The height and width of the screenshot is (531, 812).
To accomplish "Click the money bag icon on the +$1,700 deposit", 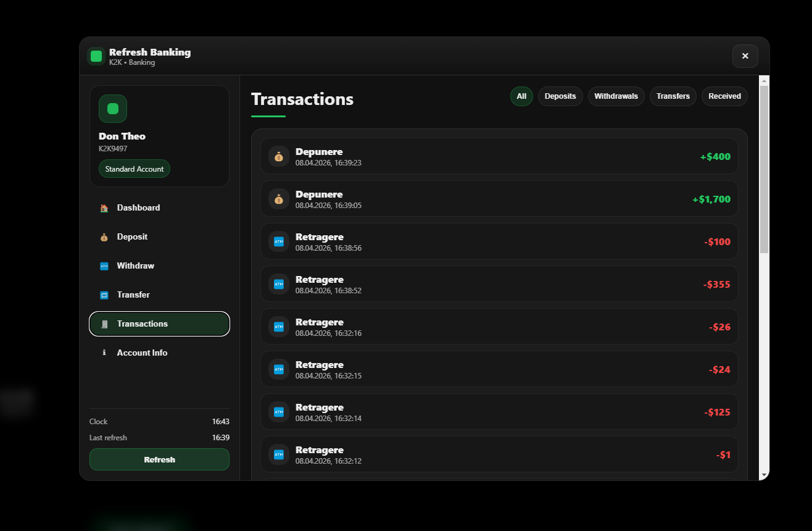I will point(279,199).
